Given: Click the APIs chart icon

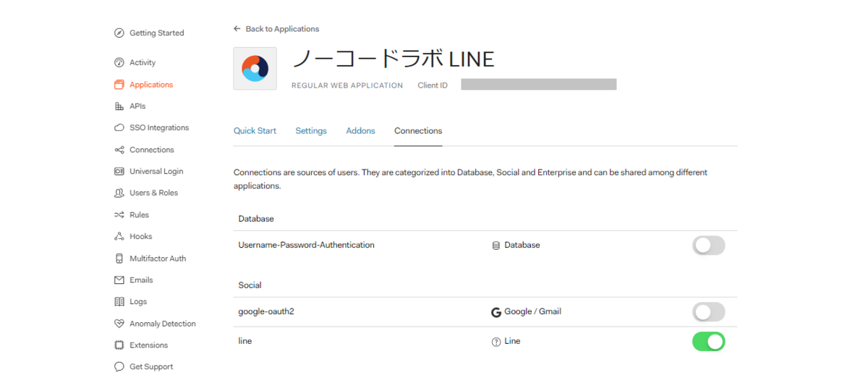Looking at the screenshot, I should [x=119, y=106].
